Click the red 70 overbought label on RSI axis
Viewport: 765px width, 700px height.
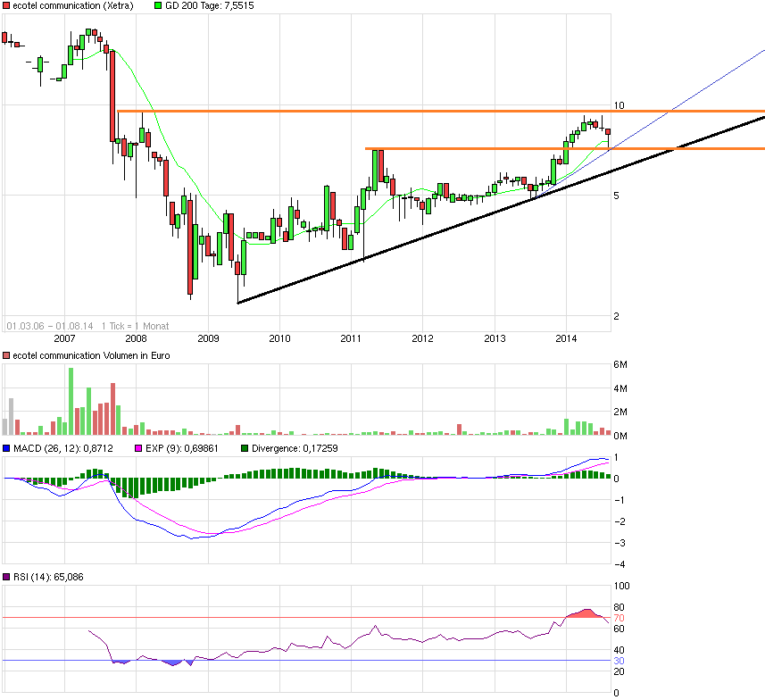(618, 618)
